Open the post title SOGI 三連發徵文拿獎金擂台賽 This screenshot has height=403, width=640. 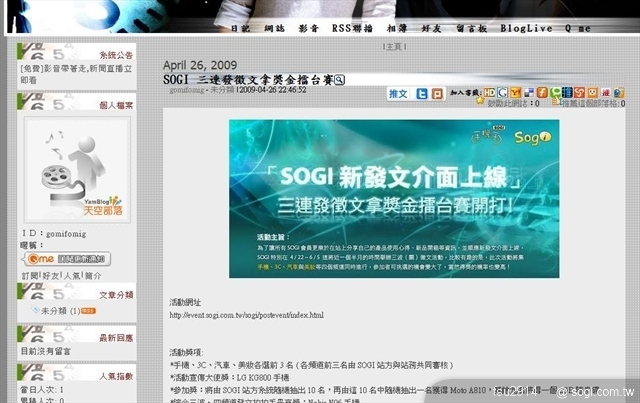pos(248,80)
